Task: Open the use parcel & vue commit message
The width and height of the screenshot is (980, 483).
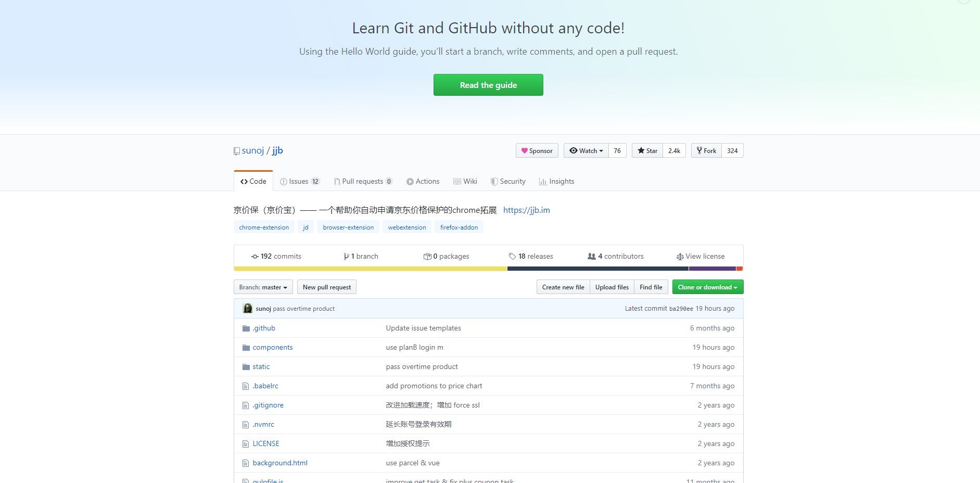Action: (413, 463)
